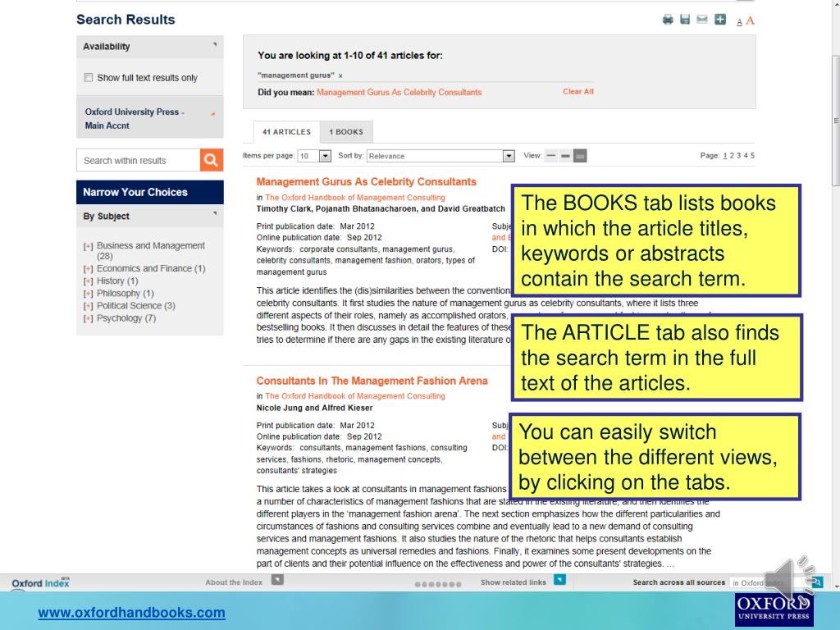Click the Show related links arrow icon

coord(559,580)
